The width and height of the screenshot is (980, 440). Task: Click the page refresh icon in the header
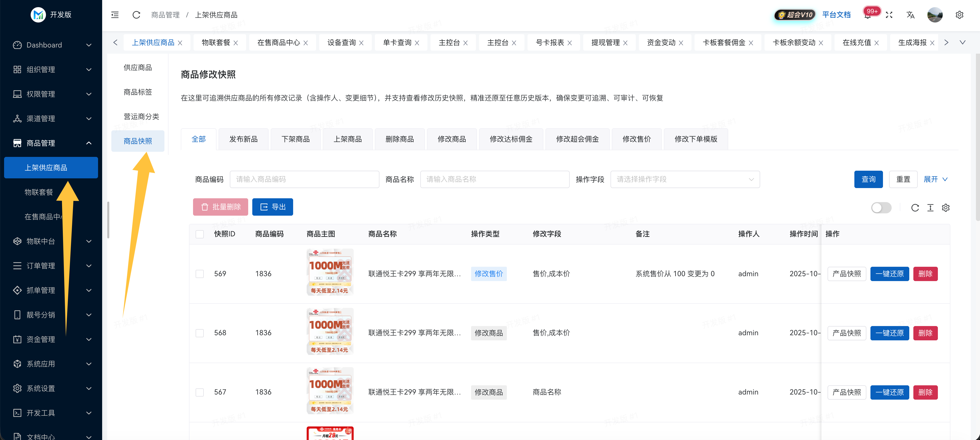tap(136, 15)
